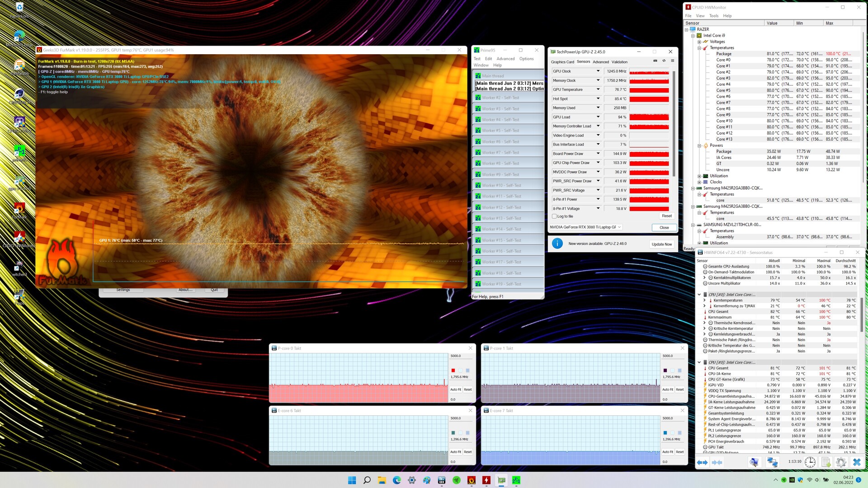The height and width of the screenshot is (488, 868).
Task: Click Reset in the GPU-Z sensors
Action: (666, 216)
